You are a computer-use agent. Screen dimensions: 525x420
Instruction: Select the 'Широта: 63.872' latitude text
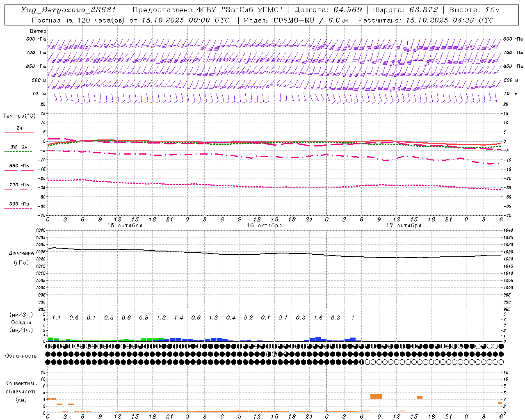tap(405, 10)
